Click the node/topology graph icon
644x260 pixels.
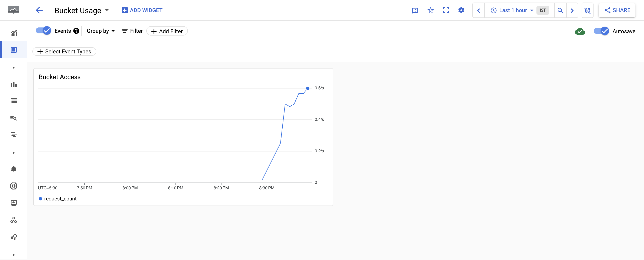tap(14, 221)
